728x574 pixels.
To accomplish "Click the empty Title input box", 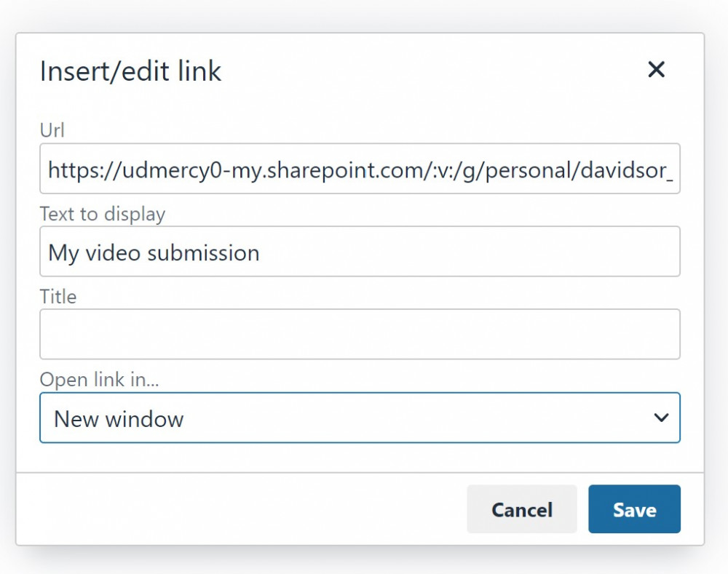I will coord(360,334).
